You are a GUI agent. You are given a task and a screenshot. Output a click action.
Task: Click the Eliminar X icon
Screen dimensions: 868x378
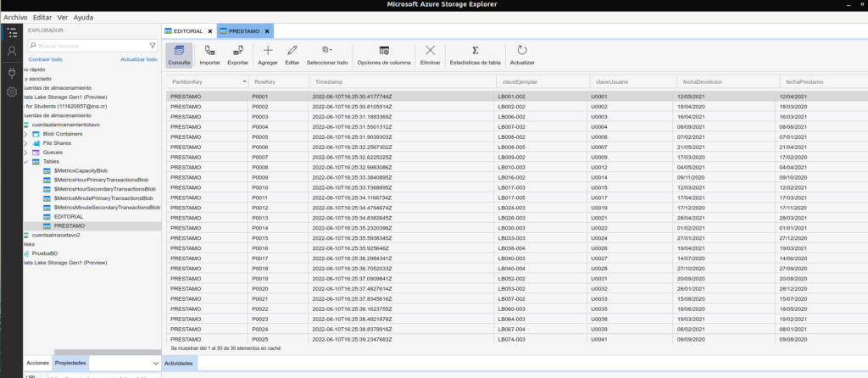[x=430, y=50]
